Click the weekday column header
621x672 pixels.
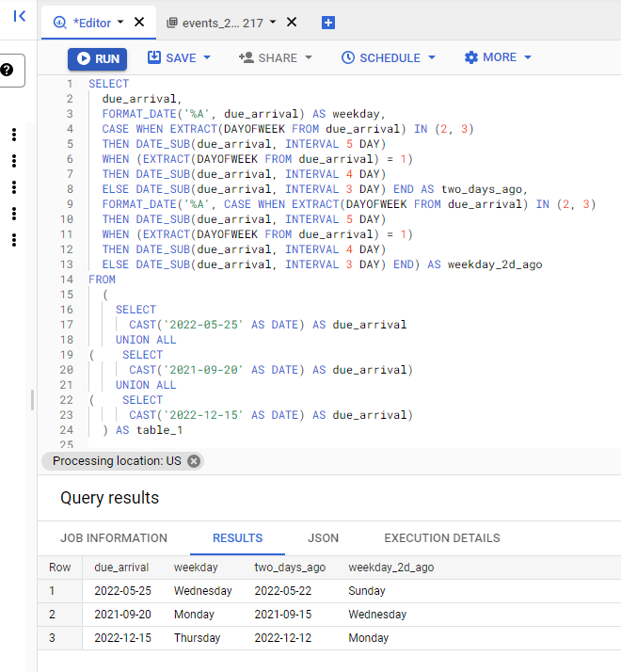(x=196, y=568)
